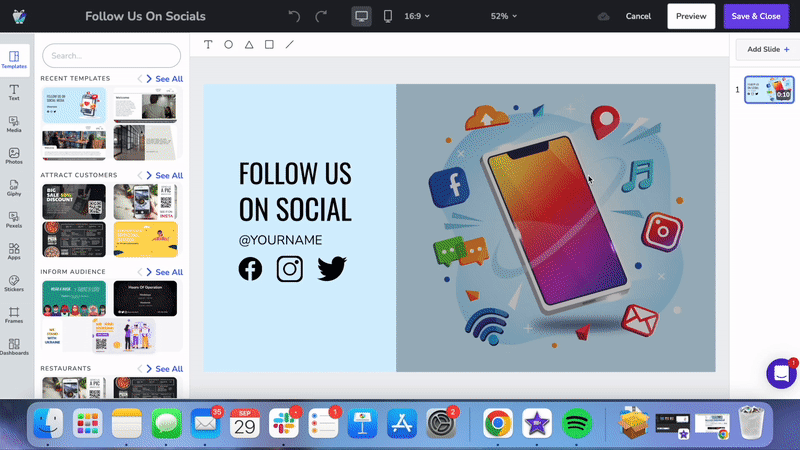Open Finder from the dock
Screen dimensions: 800x450
(x=48, y=423)
